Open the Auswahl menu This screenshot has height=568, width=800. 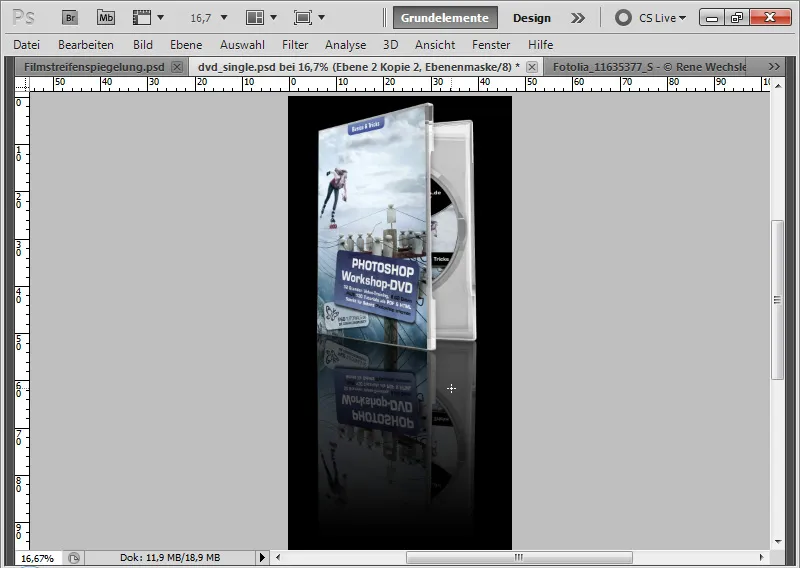click(242, 45)
